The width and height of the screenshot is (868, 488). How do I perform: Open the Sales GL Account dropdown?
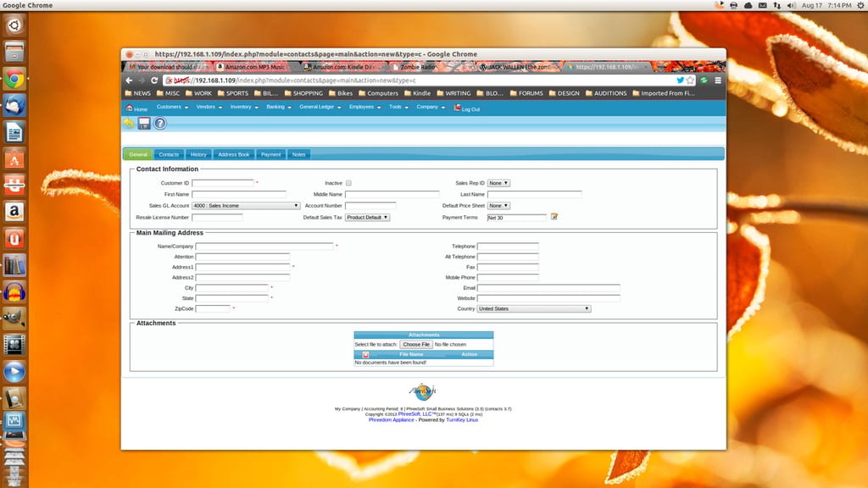click(x=246, y=205)
